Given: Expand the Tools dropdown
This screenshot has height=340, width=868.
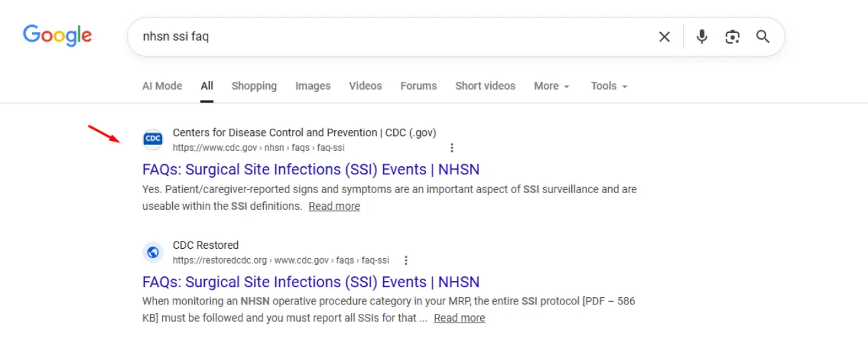Looking at the screenshot, I should pyautogui.click(x=609, y=86).
